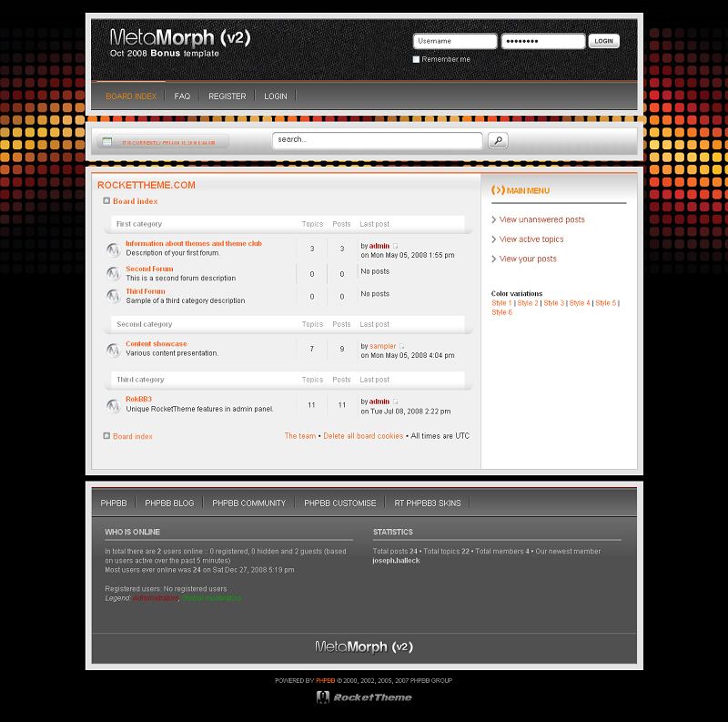Open PHPBB footer menu item

[x=114, y=503]
